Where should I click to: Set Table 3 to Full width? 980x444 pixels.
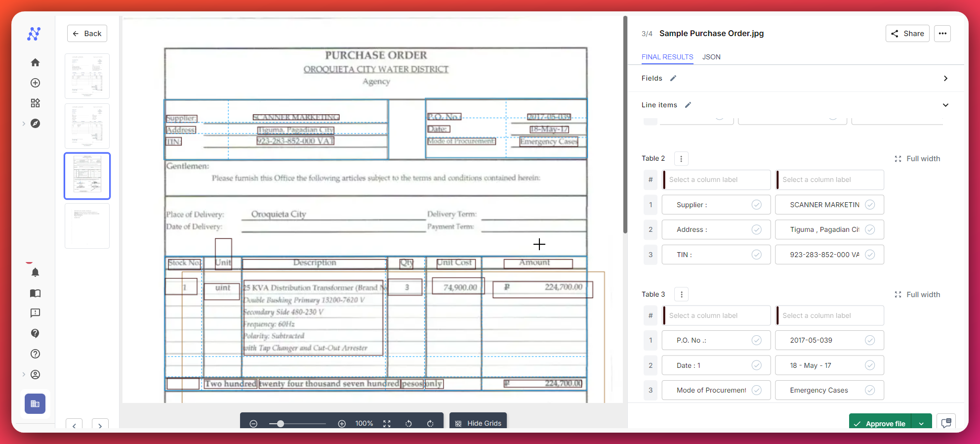917,295
